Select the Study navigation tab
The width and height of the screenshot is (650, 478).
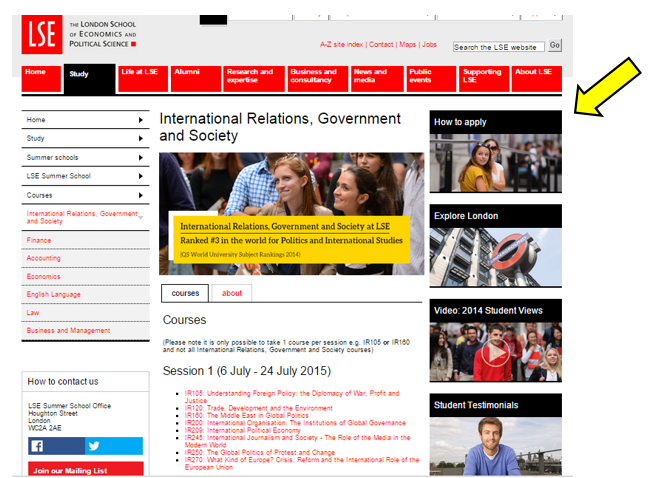click(90, 79)
